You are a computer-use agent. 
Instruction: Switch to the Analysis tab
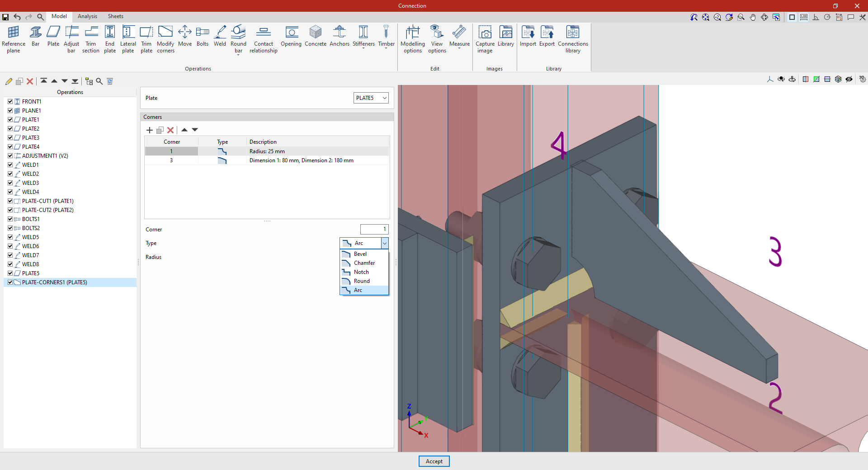pyautogui.click(x=87, y=16)
